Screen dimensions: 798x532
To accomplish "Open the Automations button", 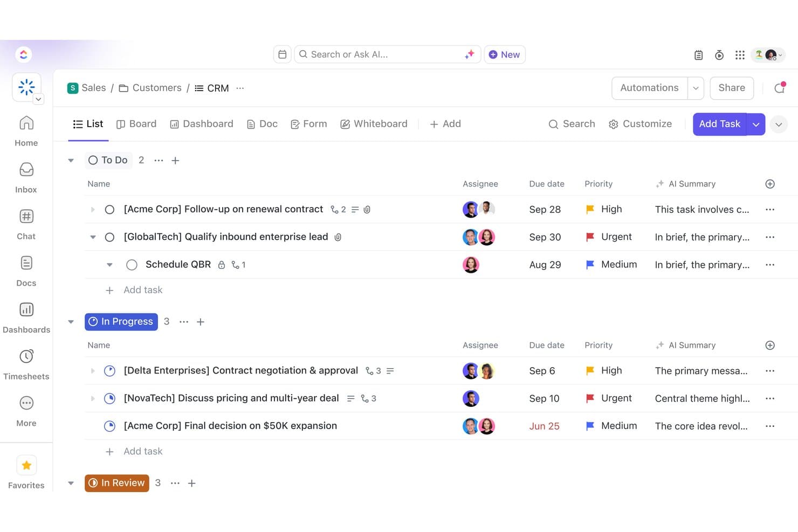I will (x=649, y=88).
